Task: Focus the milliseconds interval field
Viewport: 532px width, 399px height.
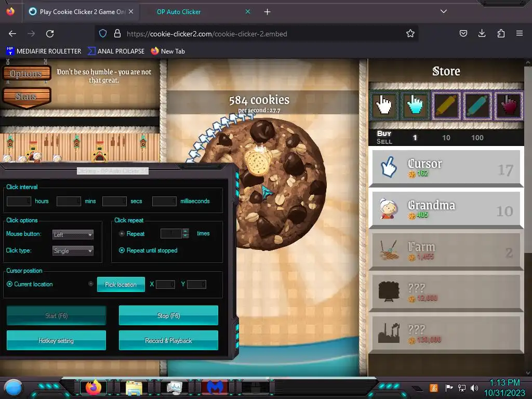Action: click(164, 201)
